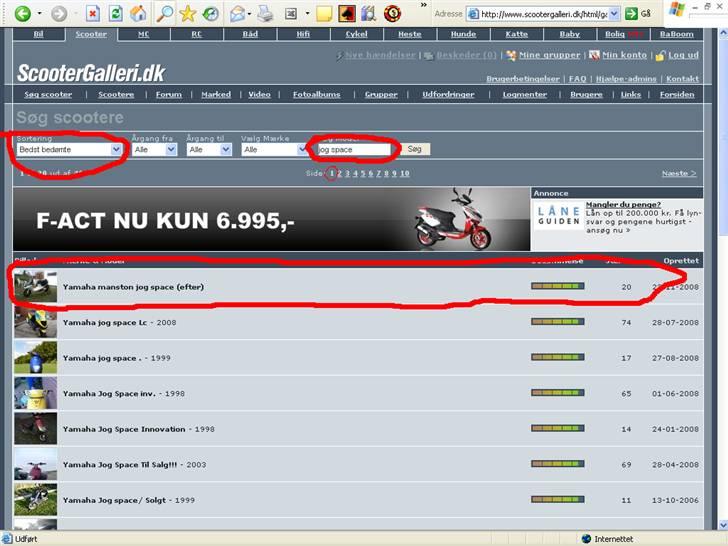Click the gray Forward arrow button
The width and height of the screenshot is (728, 546).
tap(59, 13)
